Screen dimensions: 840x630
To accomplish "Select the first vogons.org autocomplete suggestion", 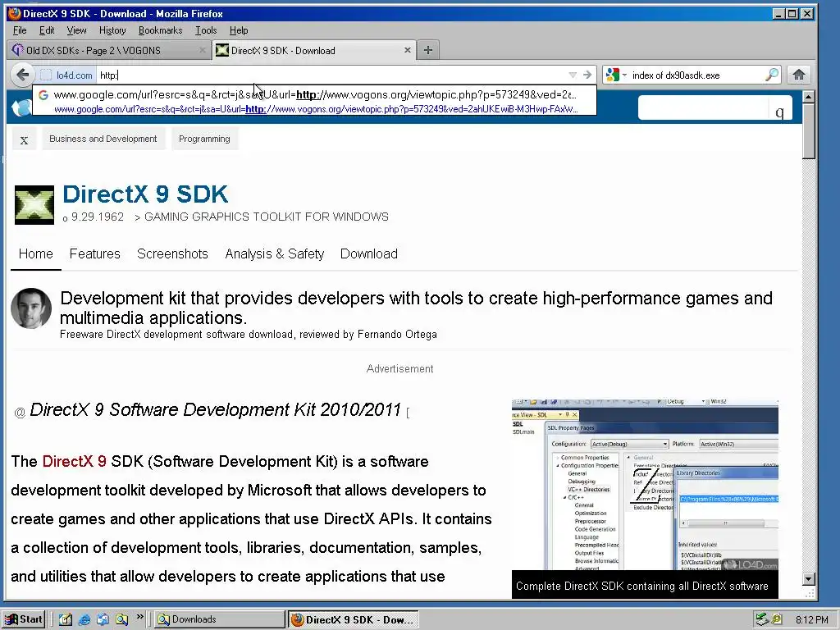I will 314,101.
